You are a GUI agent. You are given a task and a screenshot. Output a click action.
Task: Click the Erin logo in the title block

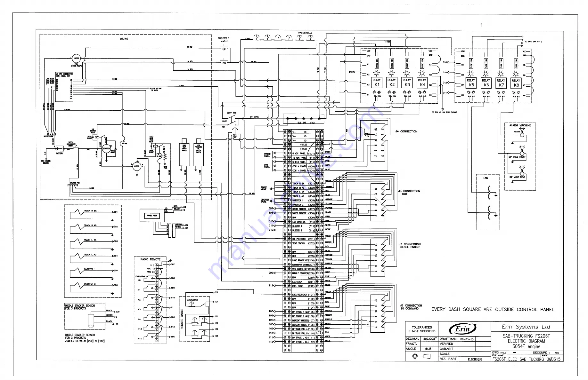(x=462, y=329)
